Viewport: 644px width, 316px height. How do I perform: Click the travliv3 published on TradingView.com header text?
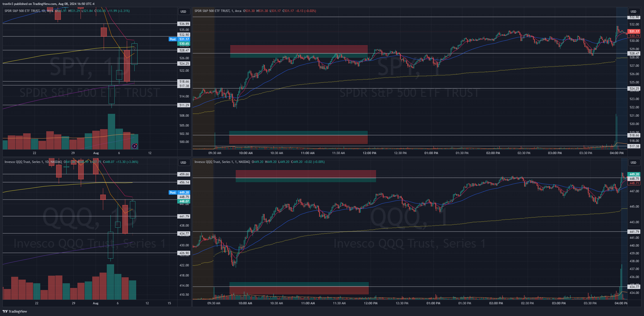[48, 4]
